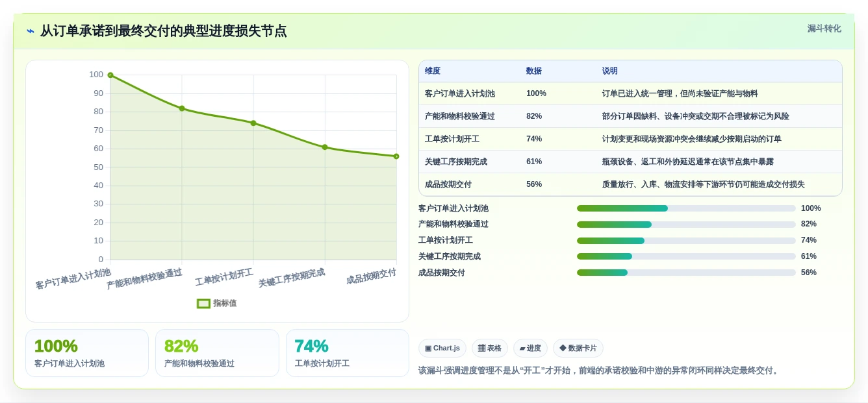Screen dimensions: 868x403
Task: Click the page title 从订单承诺到最终交付的典型进度损失节点
Action: pos(163,31)
